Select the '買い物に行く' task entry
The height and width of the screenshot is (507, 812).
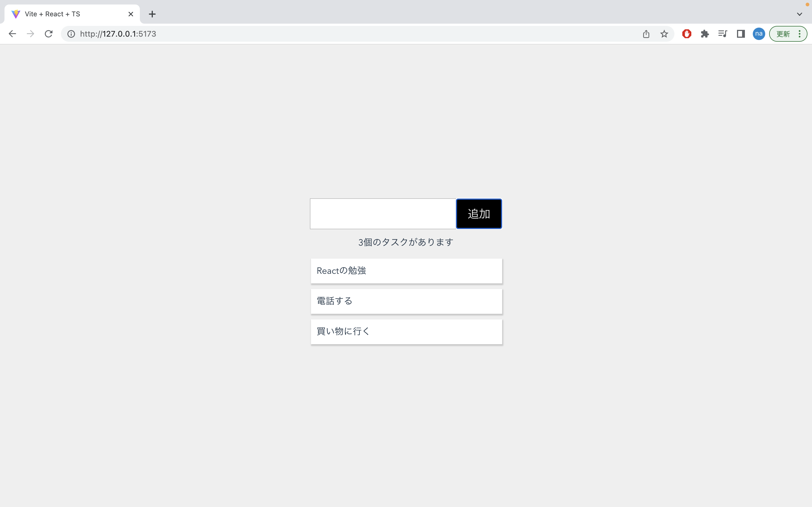point(406,331)
